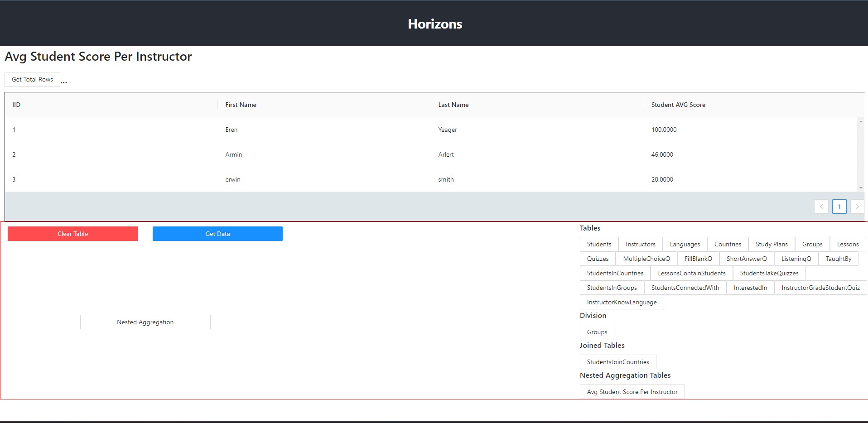Open the InstructorGradeStudentQuiz table
The width and height of the screenshot is (868, 423).
[820, 288]
